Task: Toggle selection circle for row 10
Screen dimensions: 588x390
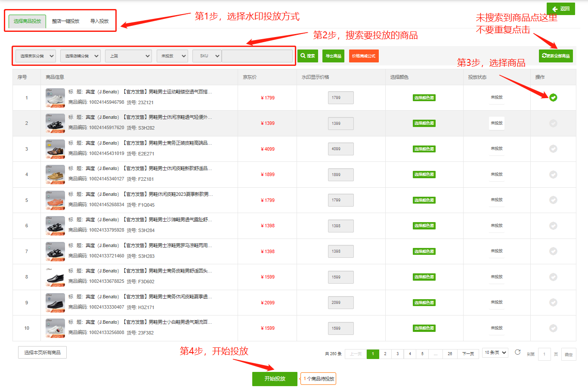Action: 553,328
